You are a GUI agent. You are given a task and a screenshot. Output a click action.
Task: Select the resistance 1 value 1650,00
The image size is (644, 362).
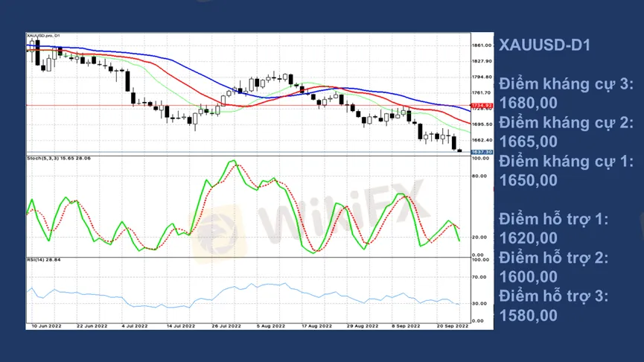[527, 180]
